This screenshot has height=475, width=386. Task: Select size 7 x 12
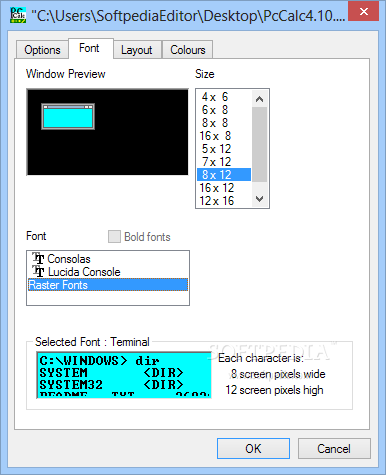click(x=224, y=162)
